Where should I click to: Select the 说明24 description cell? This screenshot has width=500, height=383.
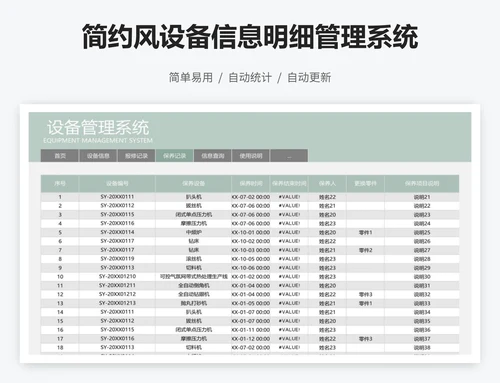[422, 223]
